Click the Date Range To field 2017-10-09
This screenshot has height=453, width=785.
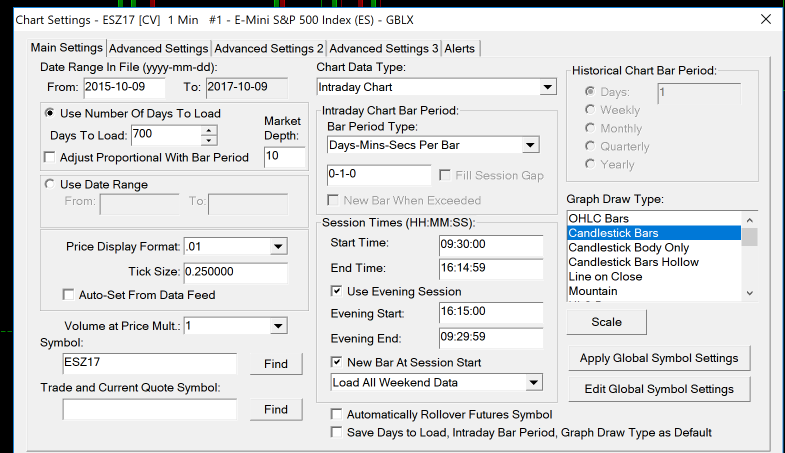[x=247, y=87]
